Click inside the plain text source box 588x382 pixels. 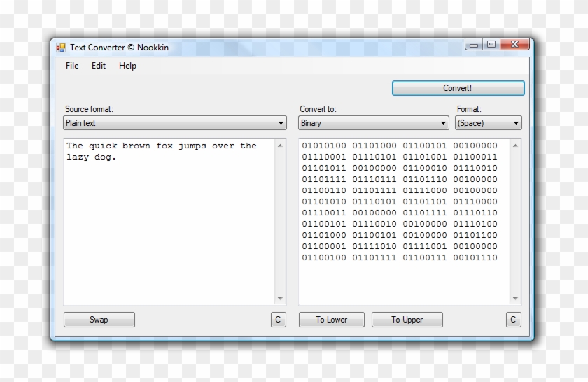click(x=168, y=224)
